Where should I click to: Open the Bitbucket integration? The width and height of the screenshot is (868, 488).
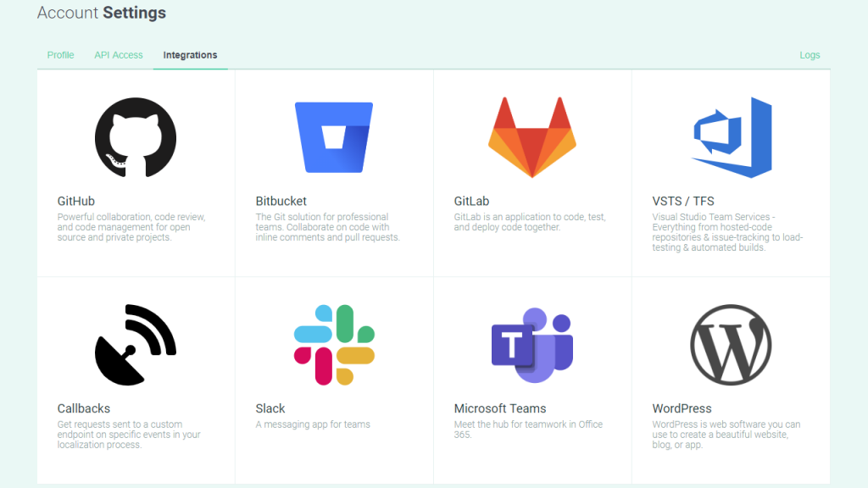[280, 201]
